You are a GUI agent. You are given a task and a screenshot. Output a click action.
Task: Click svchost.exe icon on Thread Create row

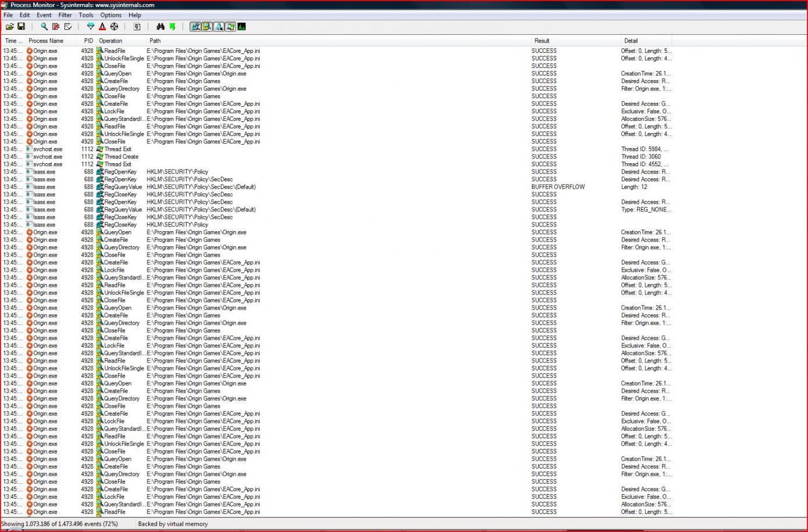pyautogui.click(x=29, y=157)
